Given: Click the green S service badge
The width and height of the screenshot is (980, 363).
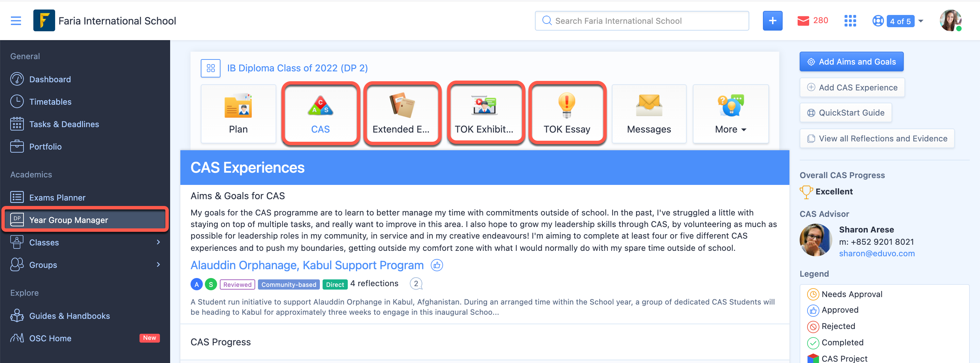Looking at the screenshot, I should [211, 284].
